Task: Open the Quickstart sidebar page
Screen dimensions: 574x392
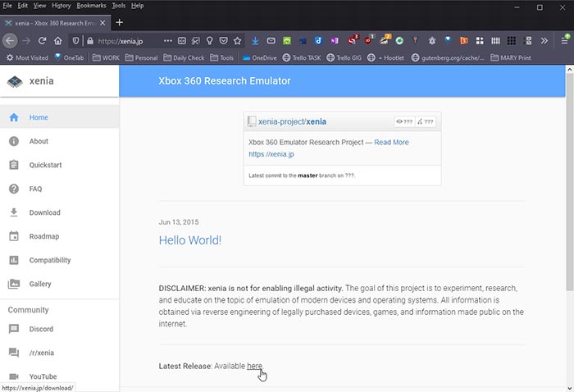Action: click(45, 165)
